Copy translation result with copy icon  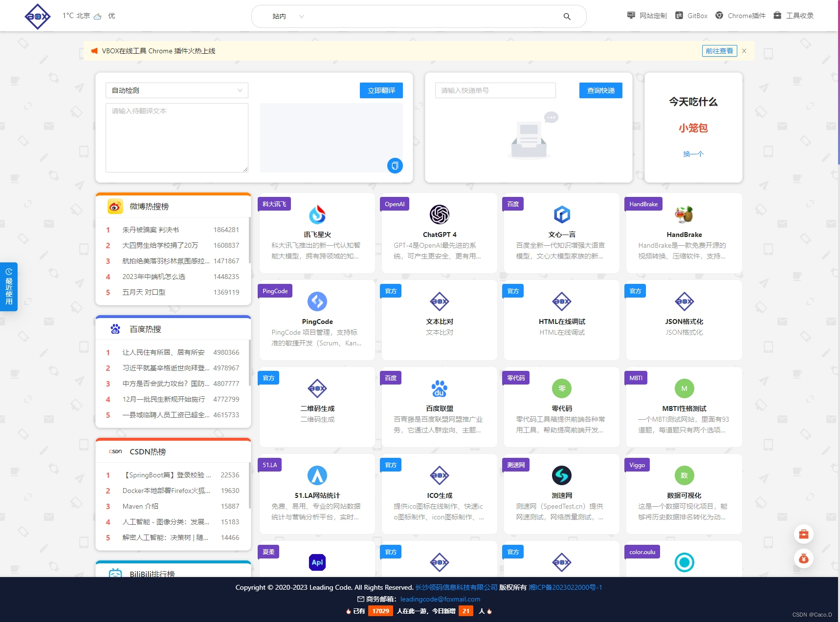click(395, 166)
